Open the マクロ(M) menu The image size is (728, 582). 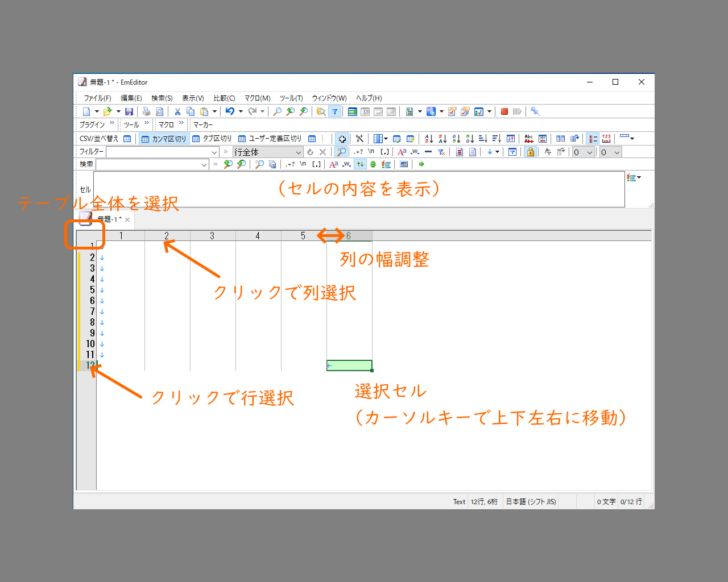pyautogui.click(x=257, y=98)
